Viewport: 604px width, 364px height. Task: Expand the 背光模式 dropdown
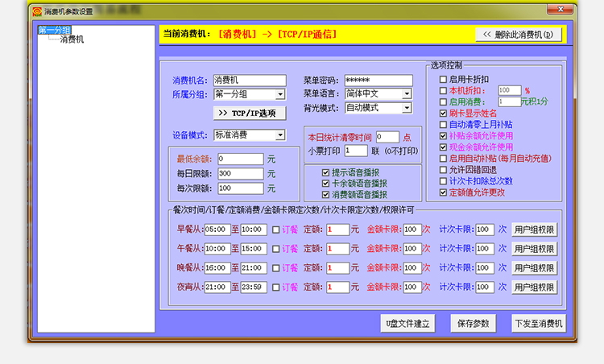407,108
